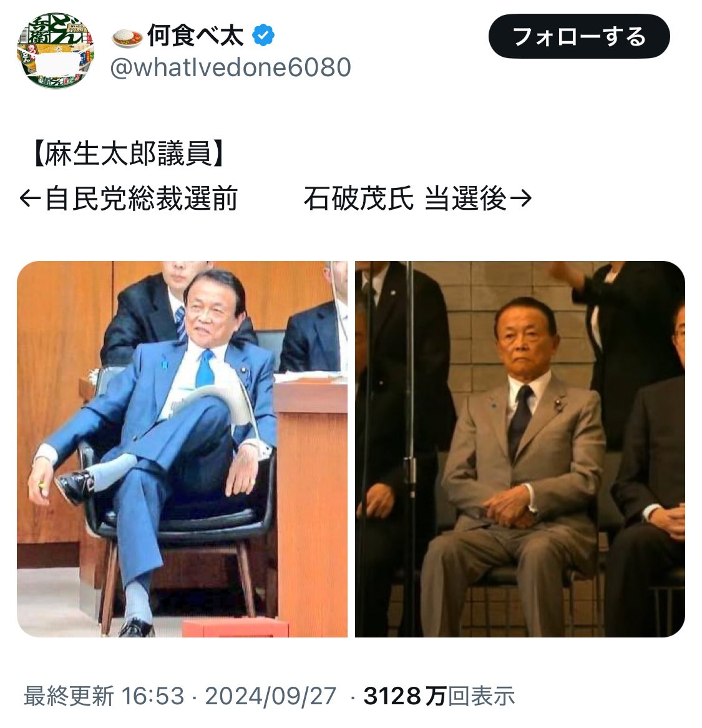The image size is (702, 728).
Task: Click the blue verified badge
Action: coord(263,36)
